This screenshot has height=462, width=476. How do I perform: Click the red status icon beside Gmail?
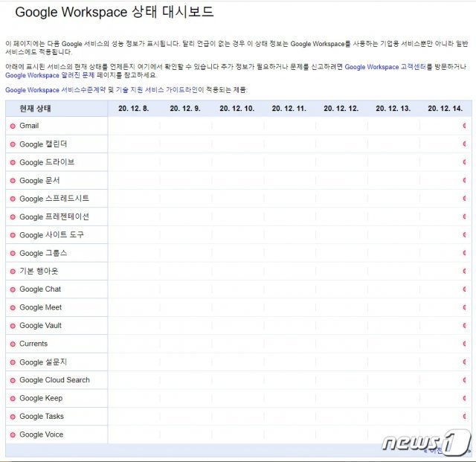(13, 126)
